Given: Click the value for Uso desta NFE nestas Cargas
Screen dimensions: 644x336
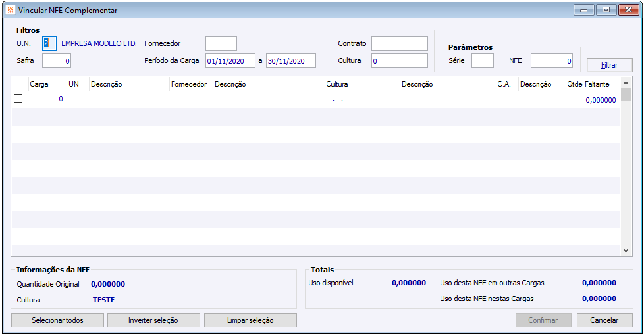Looking at the screenshot, I should [x=599, y=299].
